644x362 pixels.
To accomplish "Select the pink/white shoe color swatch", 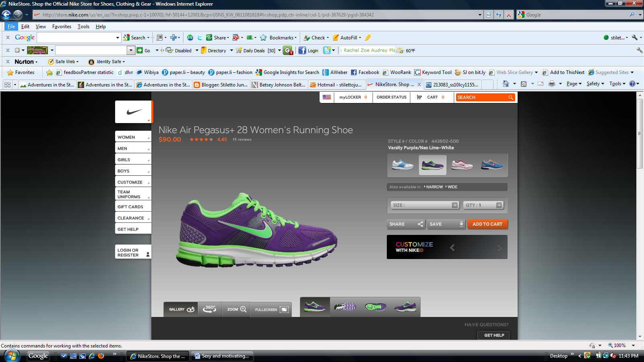I will [462, 165].
